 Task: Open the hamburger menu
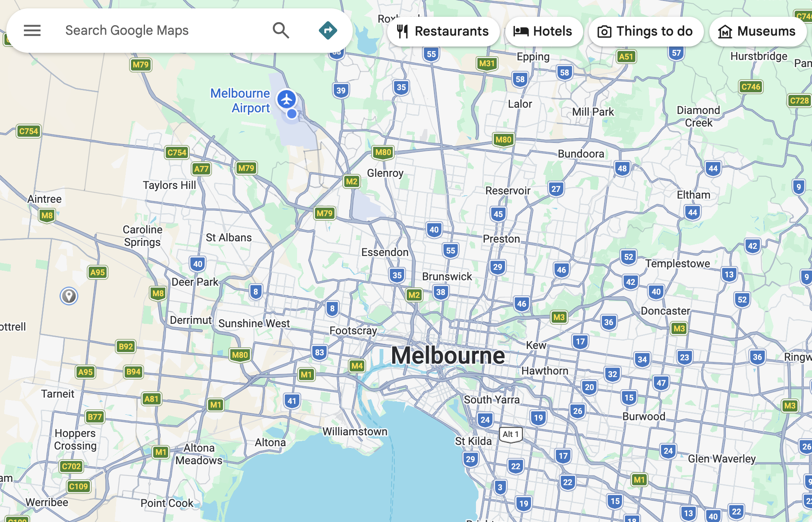[32, 31]
